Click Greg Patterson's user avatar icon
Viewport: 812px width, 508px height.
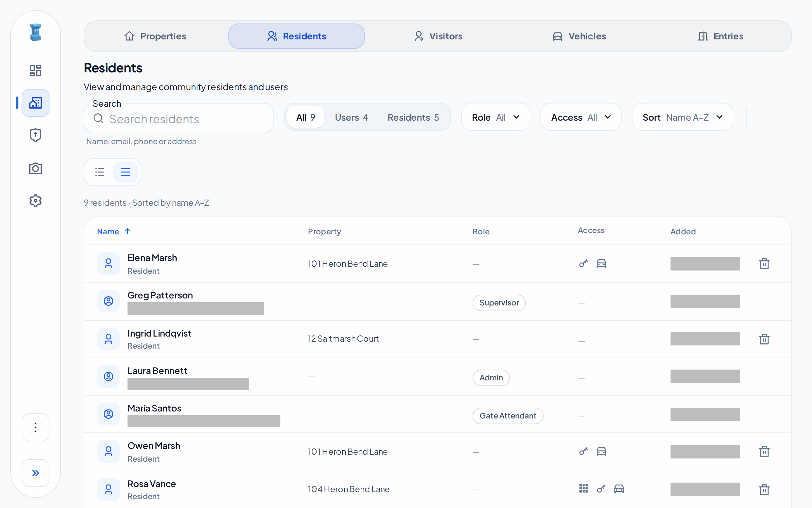click(x=108, y=301)
